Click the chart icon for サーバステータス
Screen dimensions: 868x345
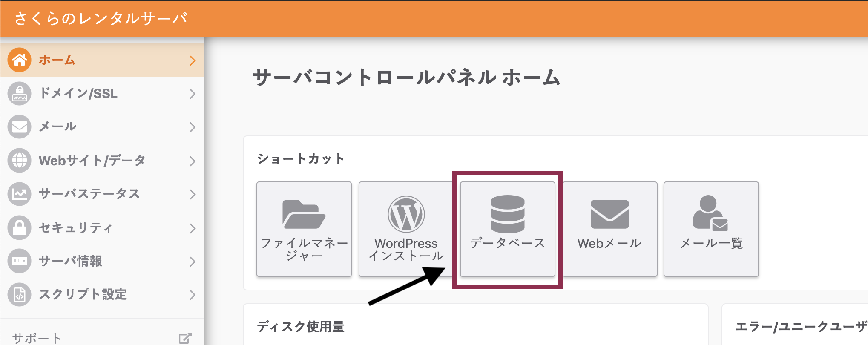[x=19, y=194]
